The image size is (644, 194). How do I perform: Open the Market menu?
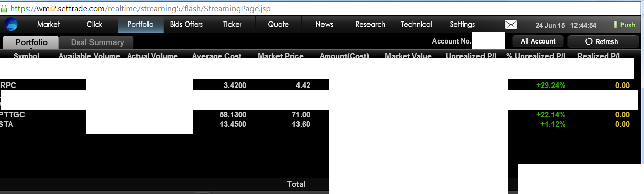click(x=49, y=24)
